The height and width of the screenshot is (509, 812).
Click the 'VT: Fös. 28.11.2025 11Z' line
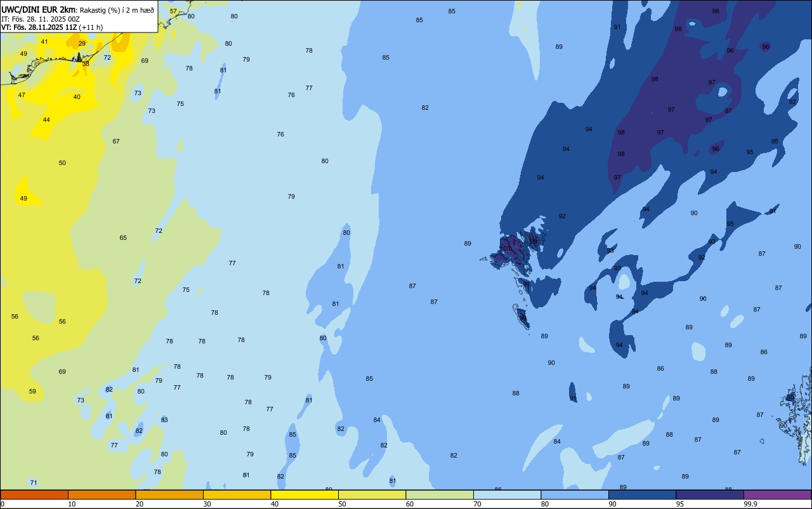tap(39, 27)
